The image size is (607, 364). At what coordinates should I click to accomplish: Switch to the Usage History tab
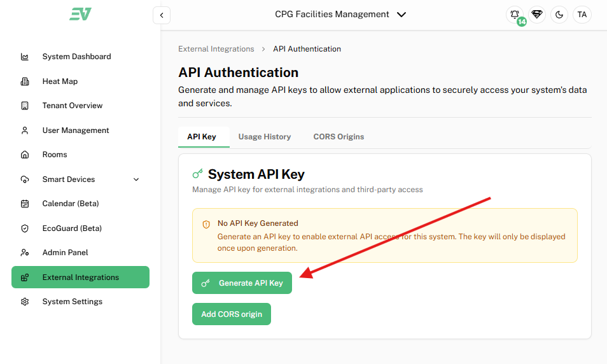point(265,137)
